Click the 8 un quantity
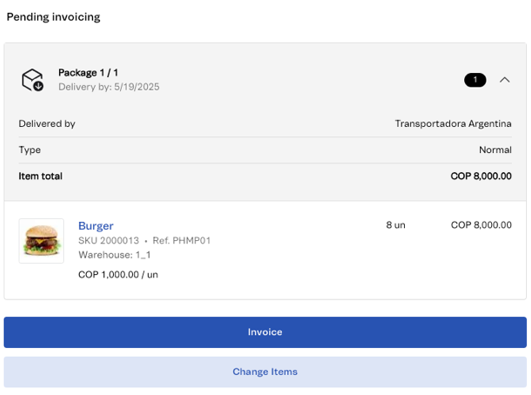531x395 pixels. tap(396, 225)
